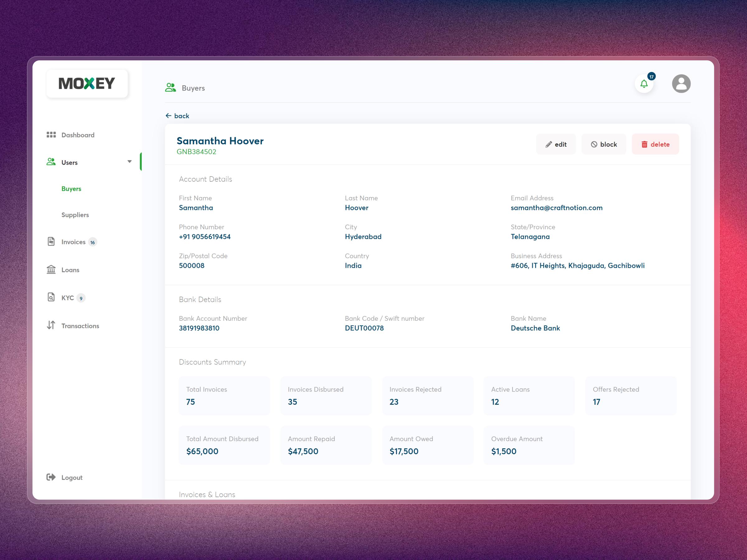The width and height of the screenshot is (747, 560).
Task: Click the delete button
Action: pyautogui.click(x=655, y=144)
